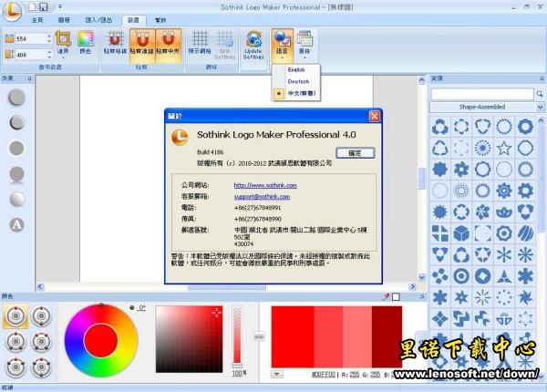This screenshot has height=392, width=547.
Task: Apply the third flat gray effect
Action: 16,149
